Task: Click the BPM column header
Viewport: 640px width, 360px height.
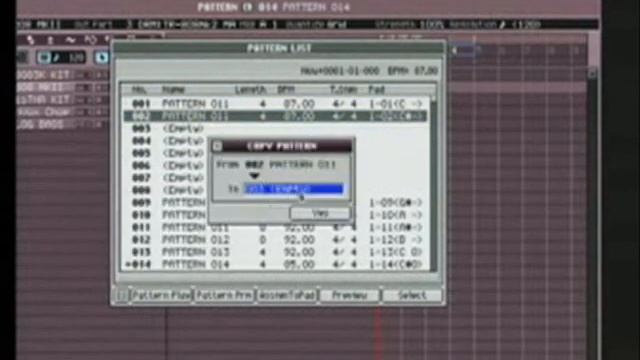Action: pos(286,89)
